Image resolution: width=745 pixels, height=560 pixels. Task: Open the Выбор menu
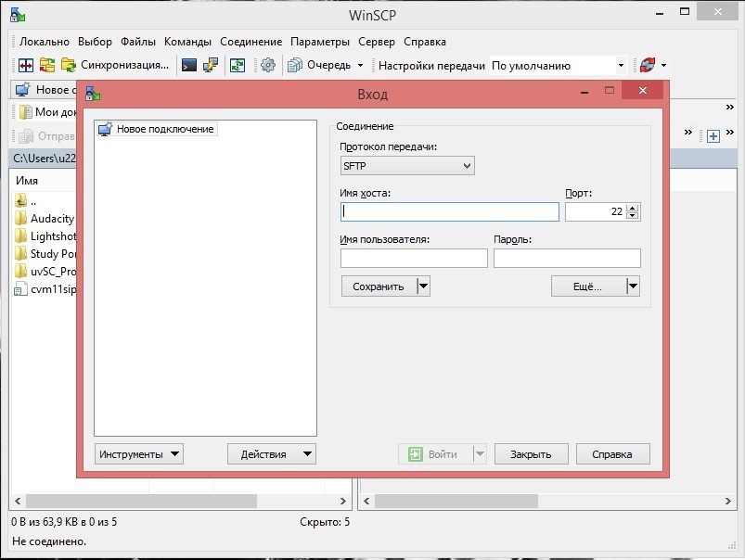pos(95,42)
